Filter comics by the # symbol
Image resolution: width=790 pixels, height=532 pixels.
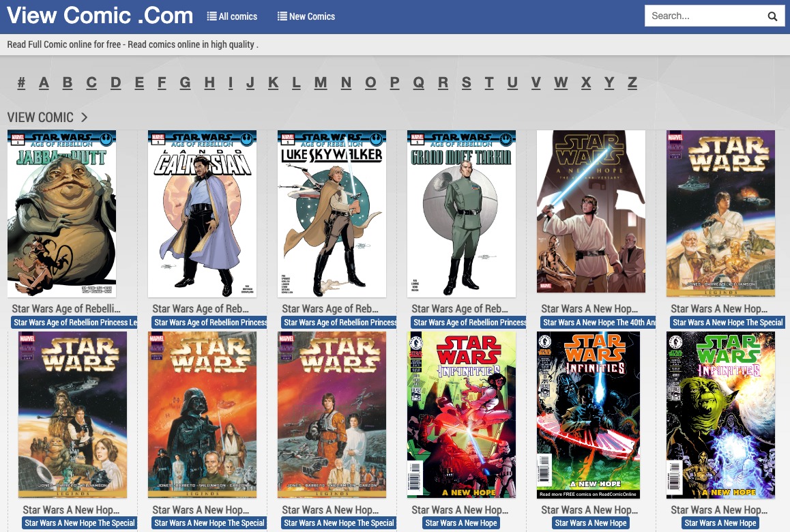(x=21, y=83)
